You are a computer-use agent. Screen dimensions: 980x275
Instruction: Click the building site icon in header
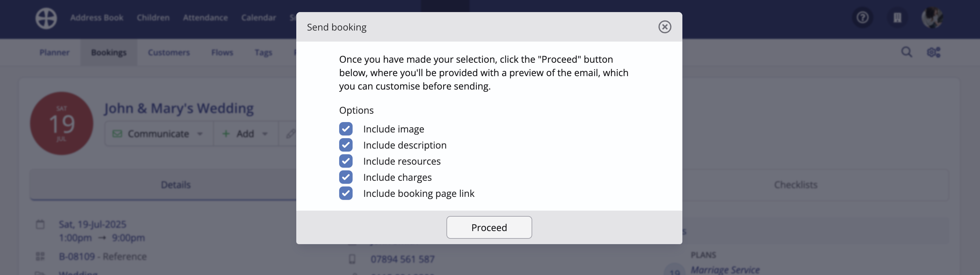pyautogui.click(x=897, y=17)
